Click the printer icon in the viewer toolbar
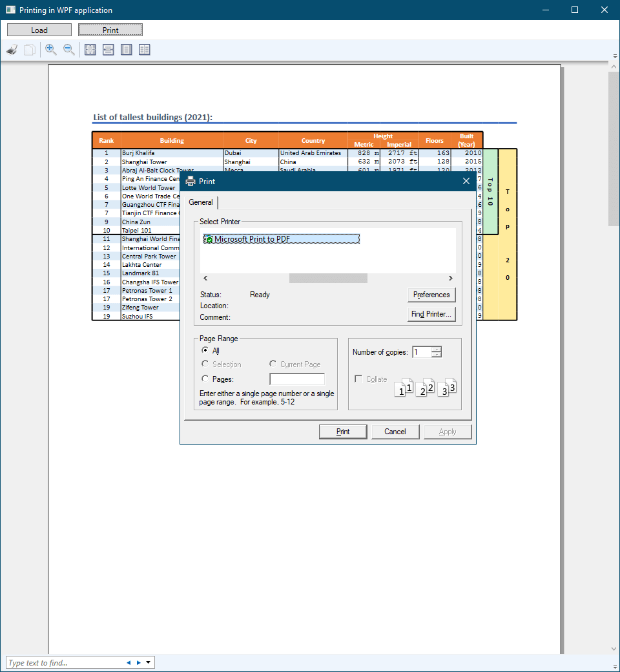Image resolution: width=620 pixels, height=672 pixels. pyautogui.click(x=12, y=50)
